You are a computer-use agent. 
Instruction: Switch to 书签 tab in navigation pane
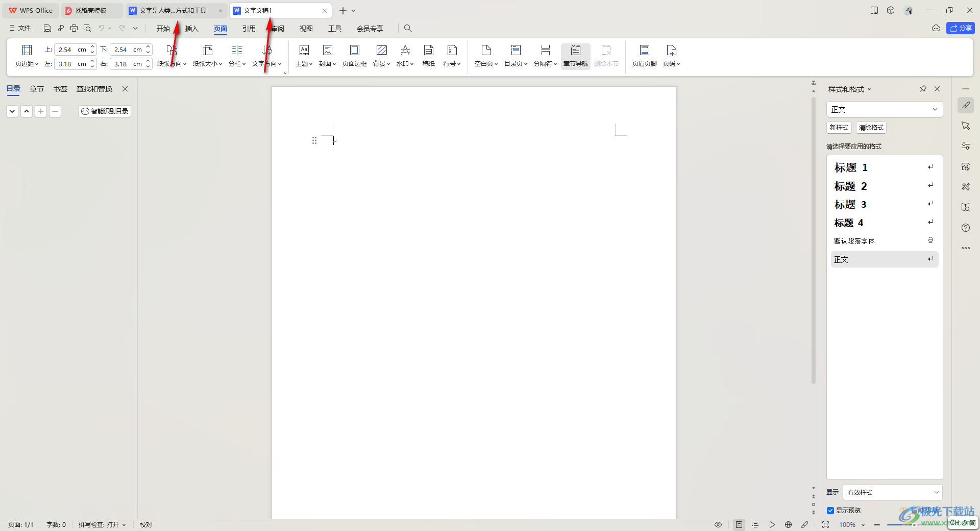coord(60,89)
